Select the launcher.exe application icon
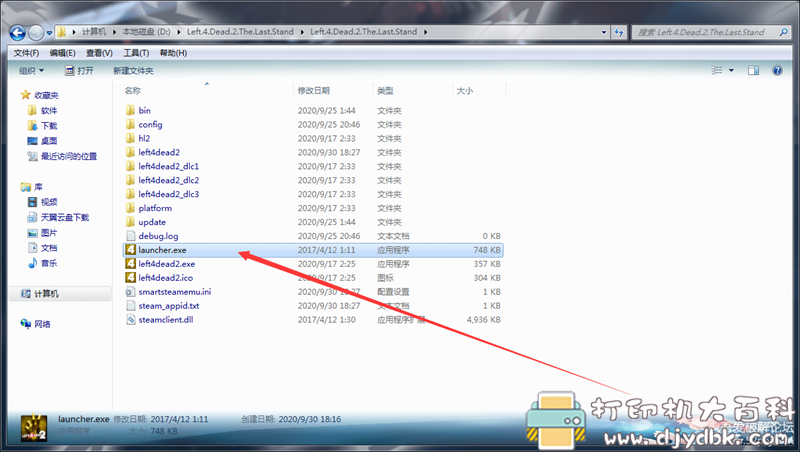This screenshot has width=800, height=452. (x=131, y=249)
